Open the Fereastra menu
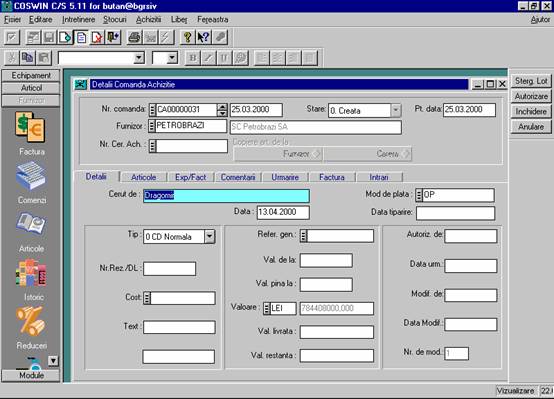The width and height of the screenshot is (554, 399). [212, 19]
